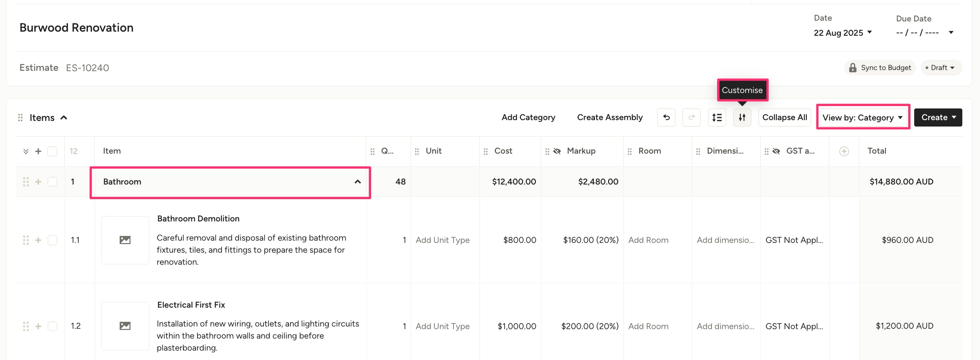980x360 pixels.
Task: Click the undo arrow icon
Action: (666, 117)
